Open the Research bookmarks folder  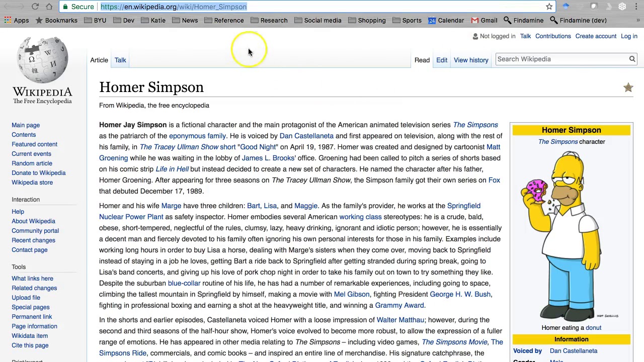(269, 21)
